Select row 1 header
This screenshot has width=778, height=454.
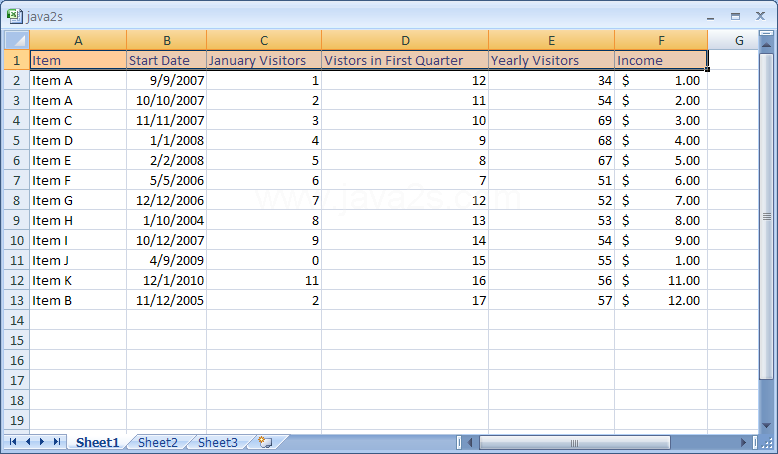pos(17,61)
